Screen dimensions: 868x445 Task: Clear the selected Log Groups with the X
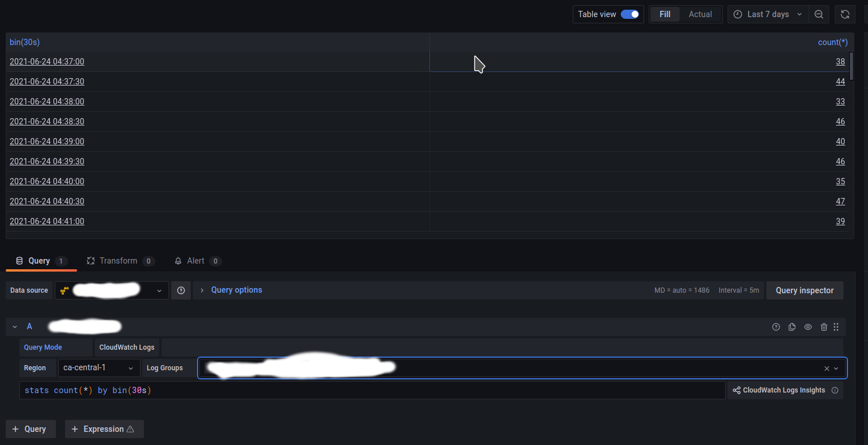(826, 368)
